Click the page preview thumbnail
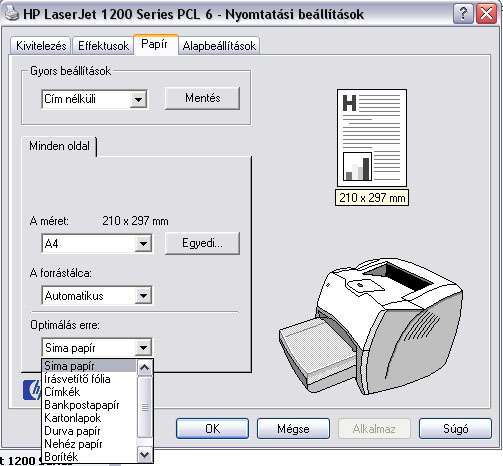This screenshot has width=503, height=466. (x=372, y=138)
